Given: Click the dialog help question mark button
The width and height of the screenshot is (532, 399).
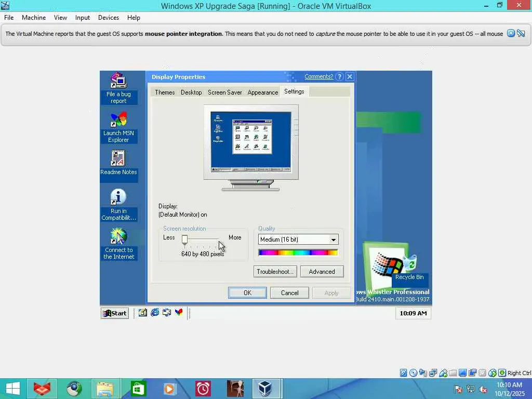Looking at the screenshot, I should (x=339, y=77).
